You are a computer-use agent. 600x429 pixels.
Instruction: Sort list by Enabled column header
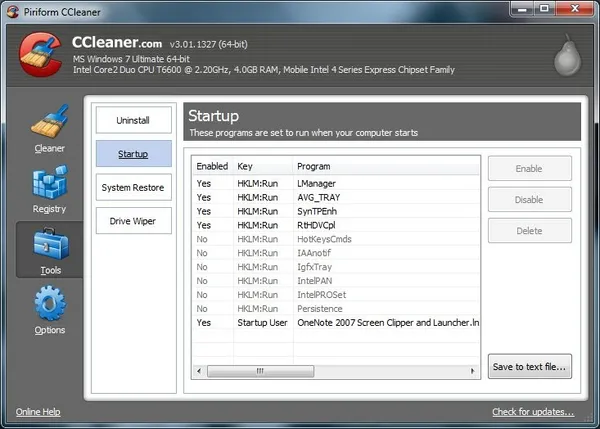point(212,166)
